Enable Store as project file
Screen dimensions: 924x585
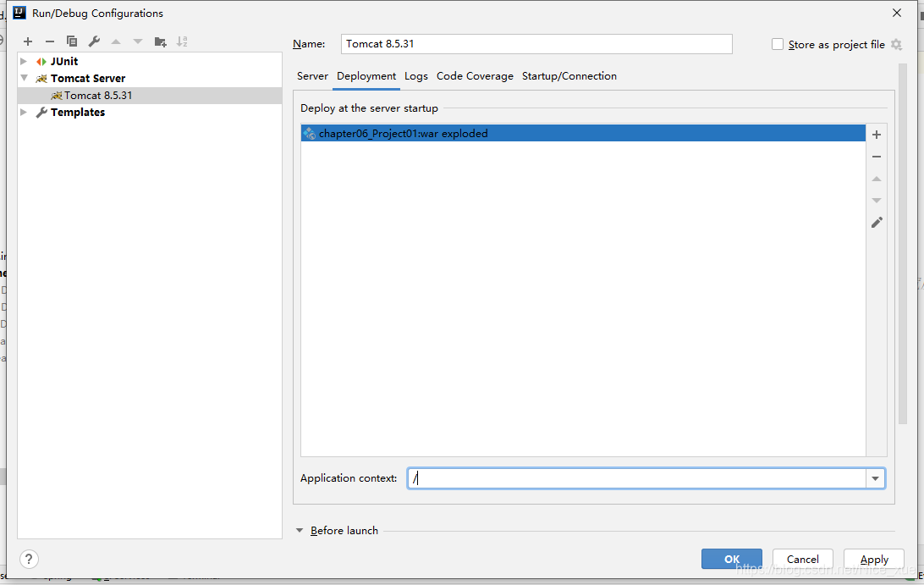[x=778, y=44]
